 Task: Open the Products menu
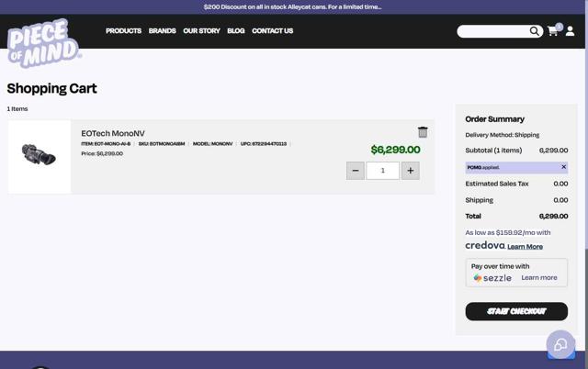tap(123, 31)
